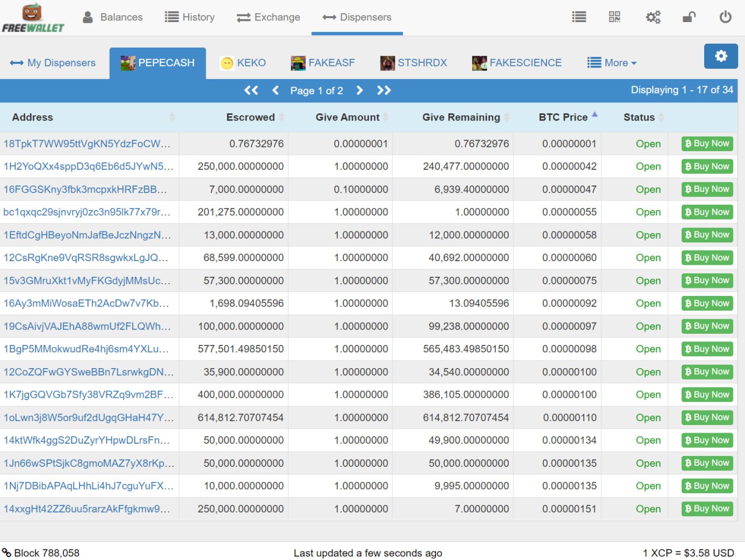
Task: Open the Exchange section
Action: point(268,17)
